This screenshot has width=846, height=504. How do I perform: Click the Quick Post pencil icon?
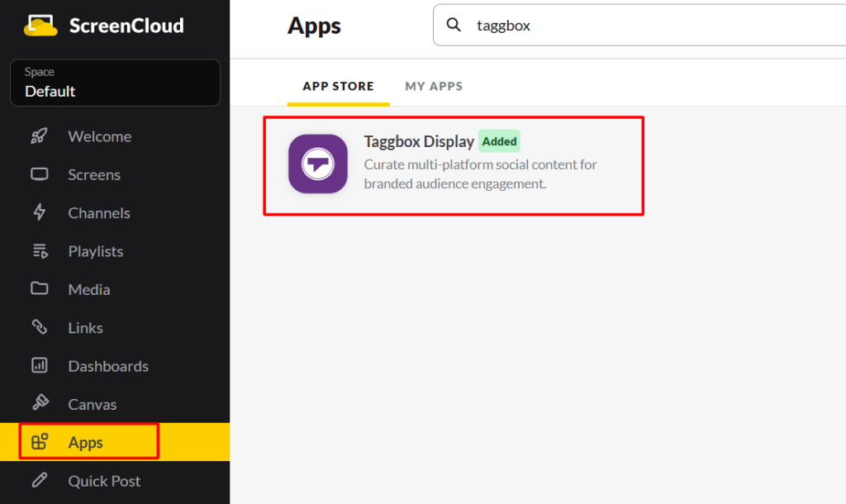[x=39, y=481]
